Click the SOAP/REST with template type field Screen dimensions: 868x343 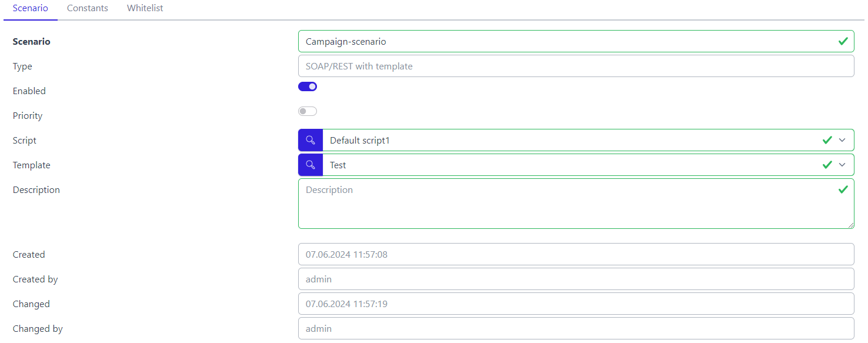[x=576, y=66]
